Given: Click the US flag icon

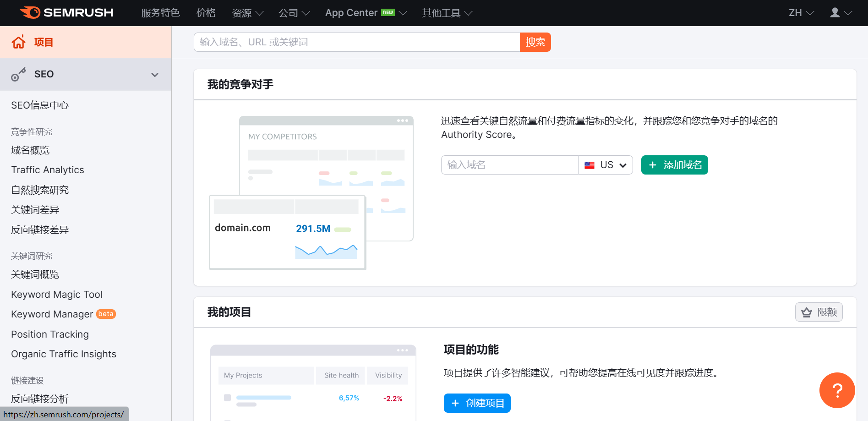Looking at the screenshot, I should 590,165.
